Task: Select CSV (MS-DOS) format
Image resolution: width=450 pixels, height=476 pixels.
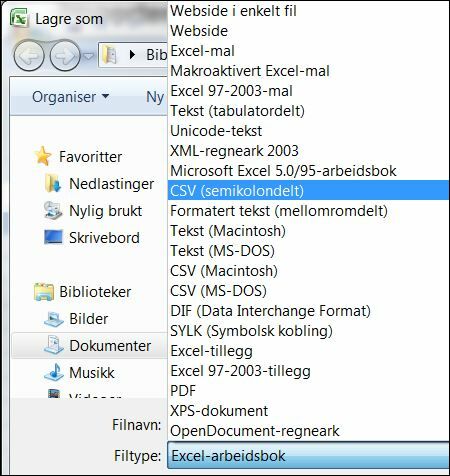Action: pos(308,291)
